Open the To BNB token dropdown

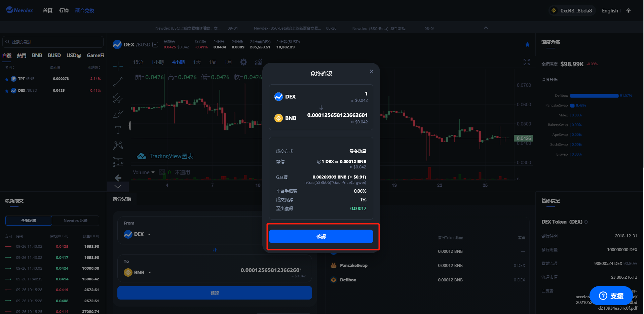click(138, 273)
